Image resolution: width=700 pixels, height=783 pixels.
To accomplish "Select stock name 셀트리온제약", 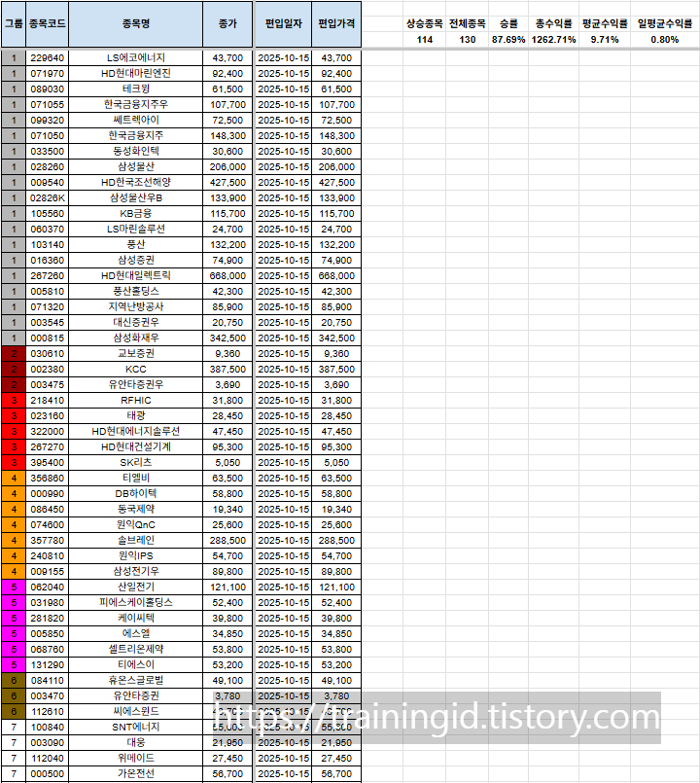I will [x=136, y=649].
